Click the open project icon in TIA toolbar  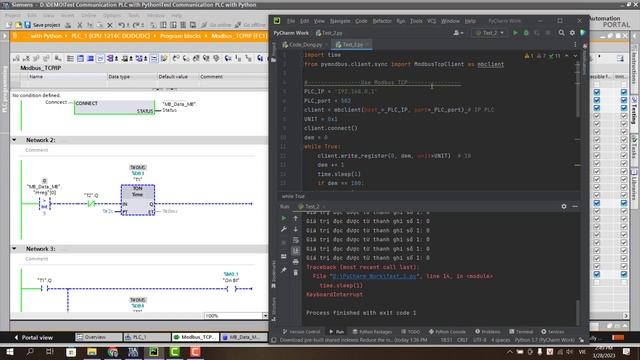click(18, 25)
